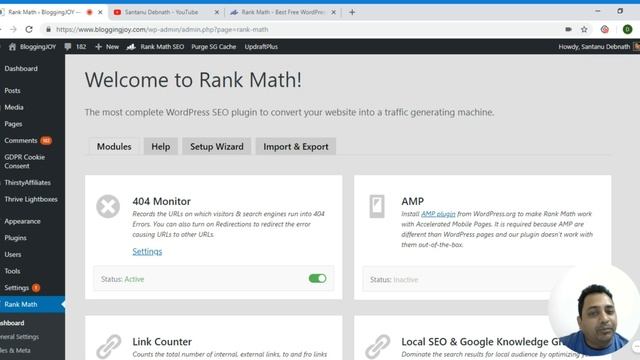This screenshot has width=640, height=360.
Task: Click the BloggingJOY home icon
Action: click(x=12, y=47)
